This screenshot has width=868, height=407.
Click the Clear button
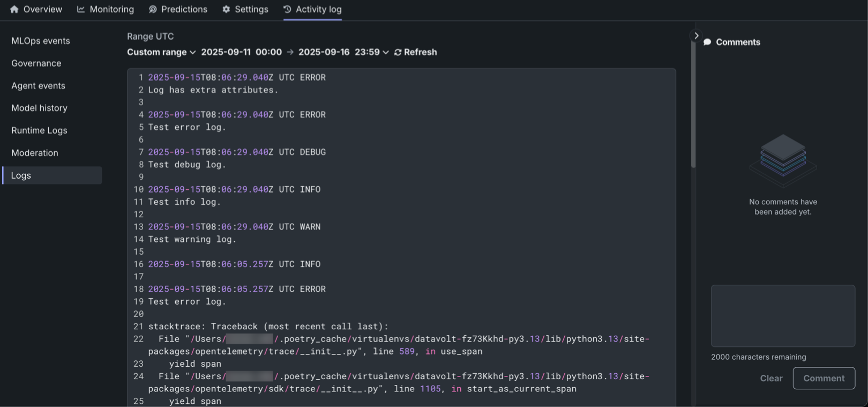click(771, 378)
